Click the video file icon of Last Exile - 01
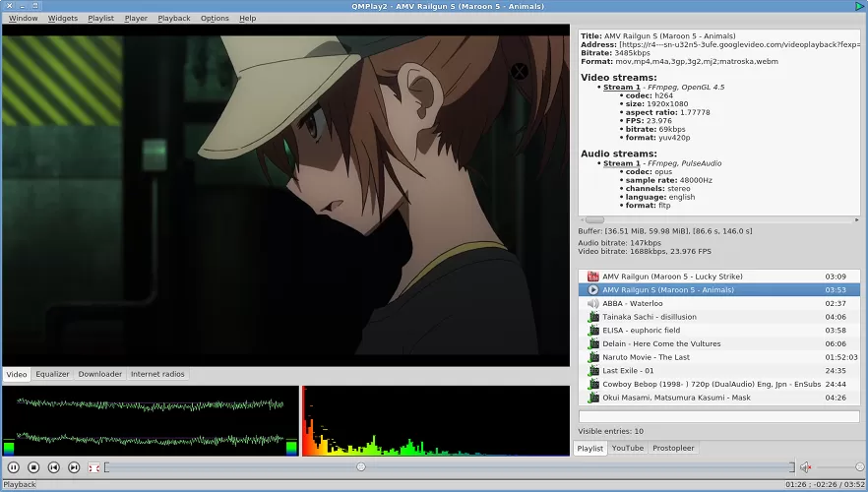Image resolution: width=868 pixels, height=492 pixels. click(593, 371)
